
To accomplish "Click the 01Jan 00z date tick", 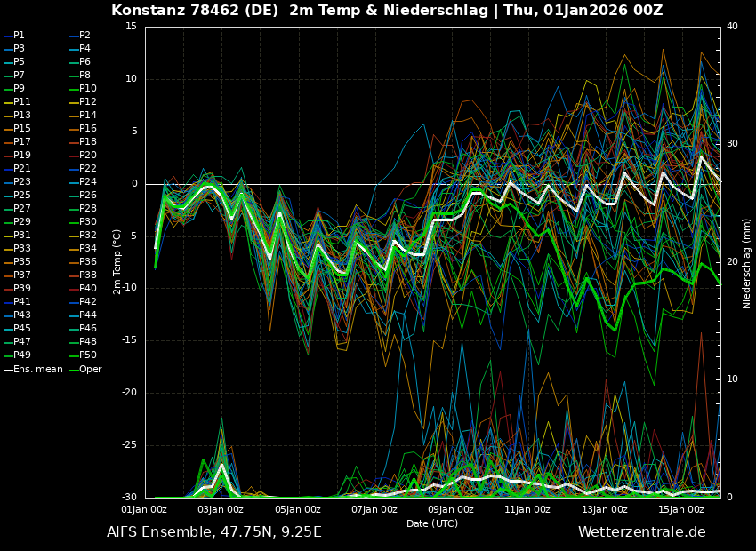I will click(x=144, y=509).
